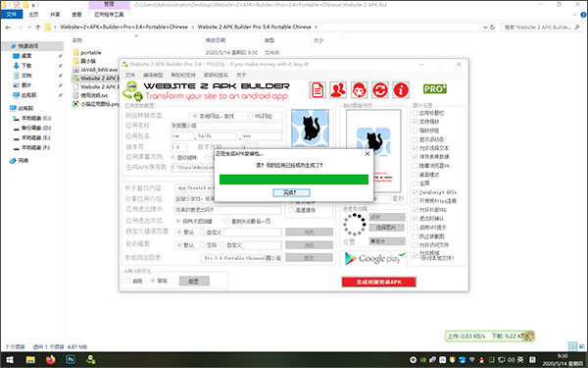Expand the address bar history dropdown arrow

(x=485, y=27)
